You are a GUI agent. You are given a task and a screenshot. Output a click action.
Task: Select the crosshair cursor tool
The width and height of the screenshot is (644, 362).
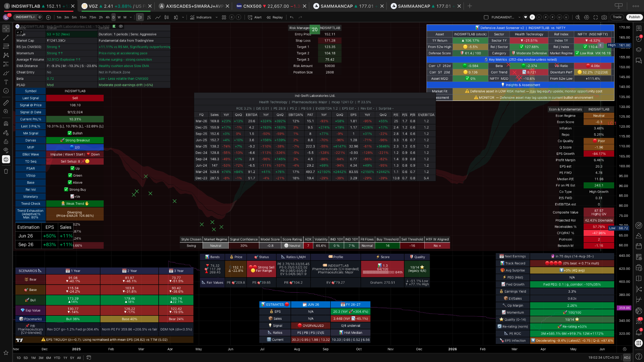coord(6,28)
